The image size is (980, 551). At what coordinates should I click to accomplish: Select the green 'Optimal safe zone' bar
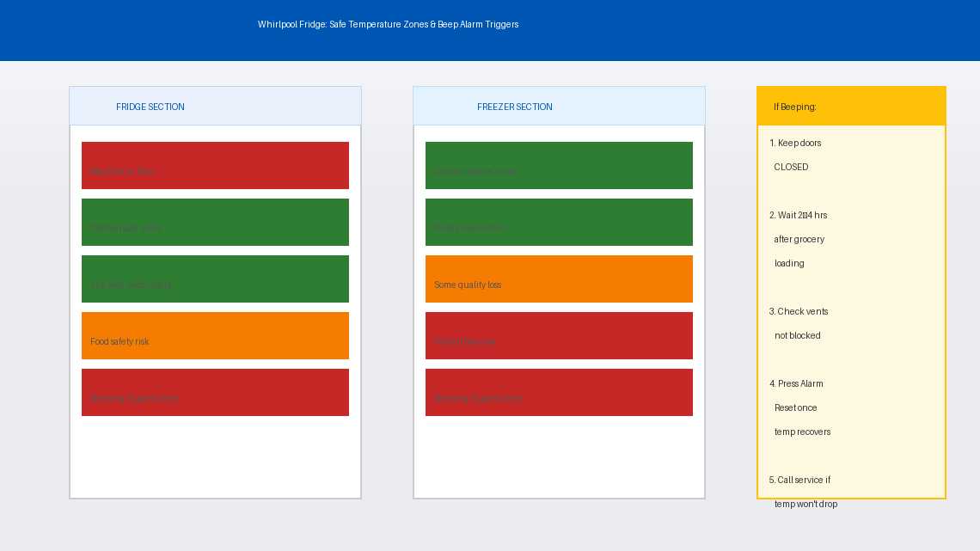pyautogui.click(x=215, y=222)
